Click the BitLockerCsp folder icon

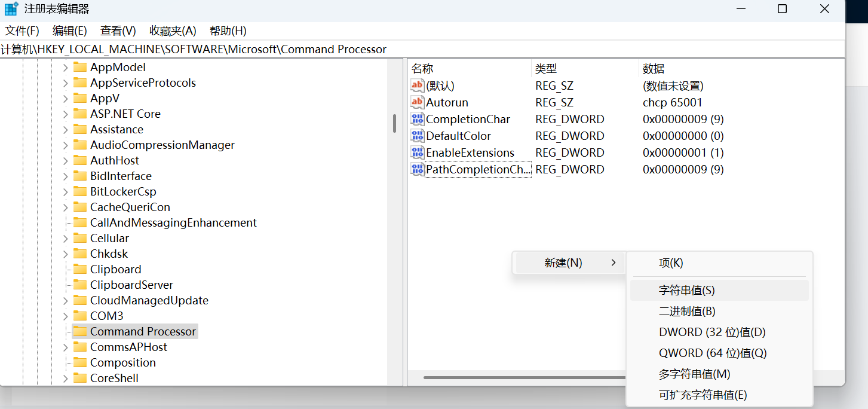click(80, 191)
